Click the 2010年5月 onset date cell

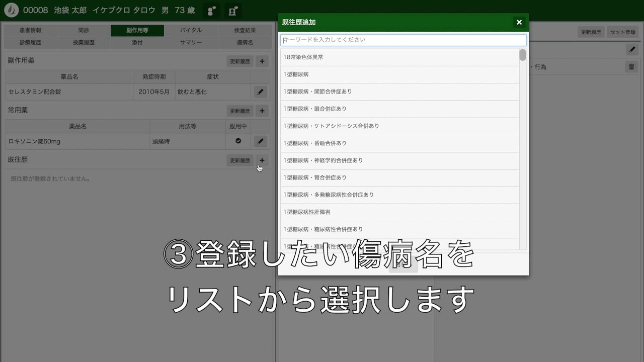tap(154, 92)
